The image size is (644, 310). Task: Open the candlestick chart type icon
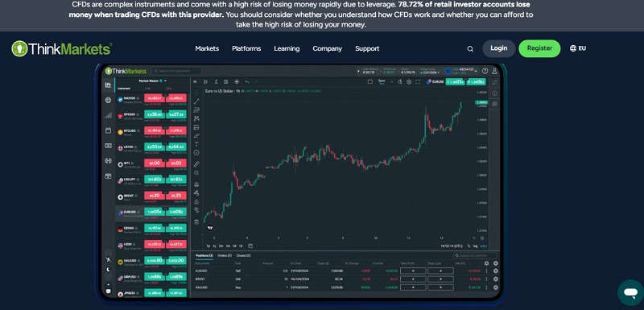coord(206,81)
